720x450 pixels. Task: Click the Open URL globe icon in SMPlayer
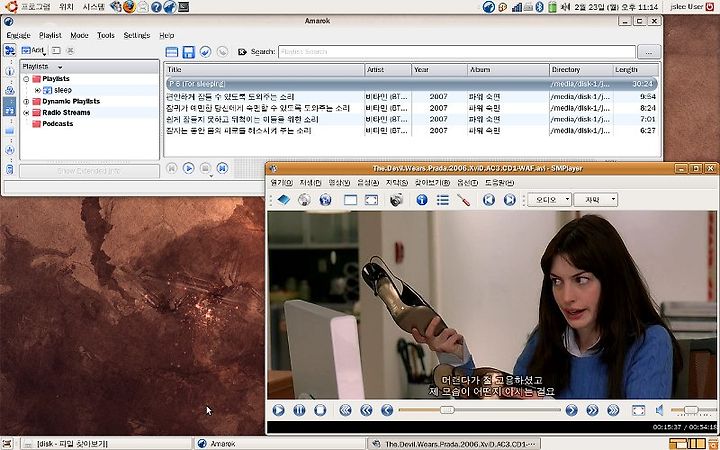(325, 200)
